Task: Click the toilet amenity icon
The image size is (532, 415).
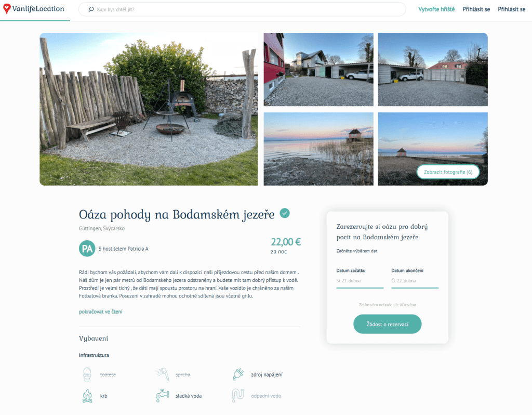Action: click(x=87, y=374)
